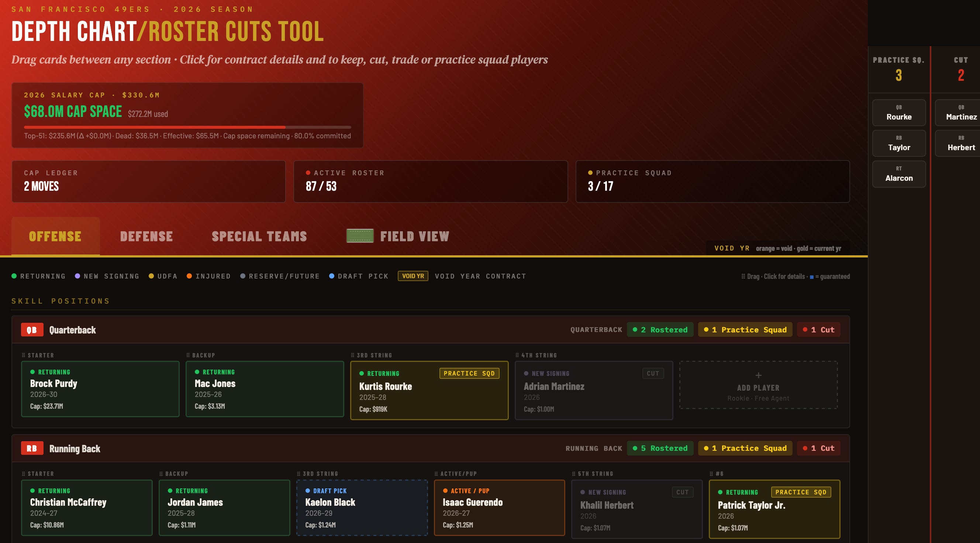Open Adrian Martinez player card
980x543 pixels.
click(x=594, y=390)
